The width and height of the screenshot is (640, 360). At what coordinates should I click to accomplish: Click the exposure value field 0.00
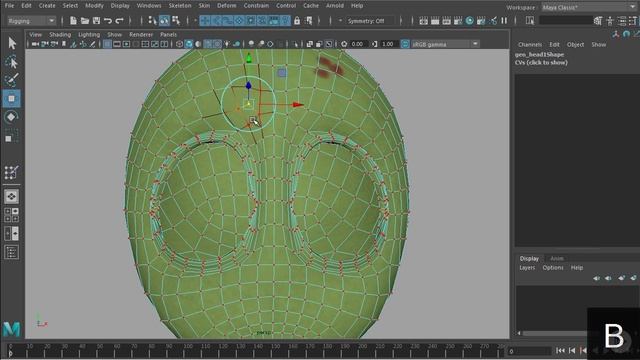pyautogui.click(x=358, y=44)
